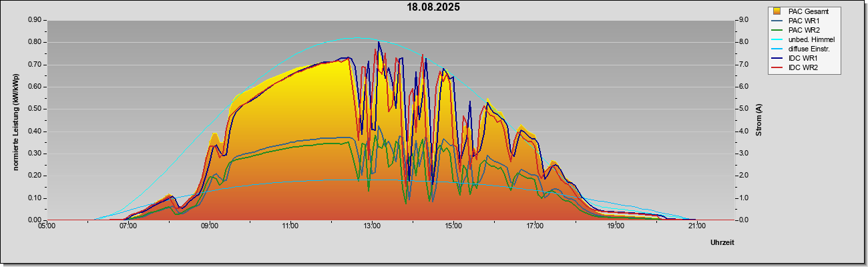Click the unbed. Himmel legend label

click(811, 39)
